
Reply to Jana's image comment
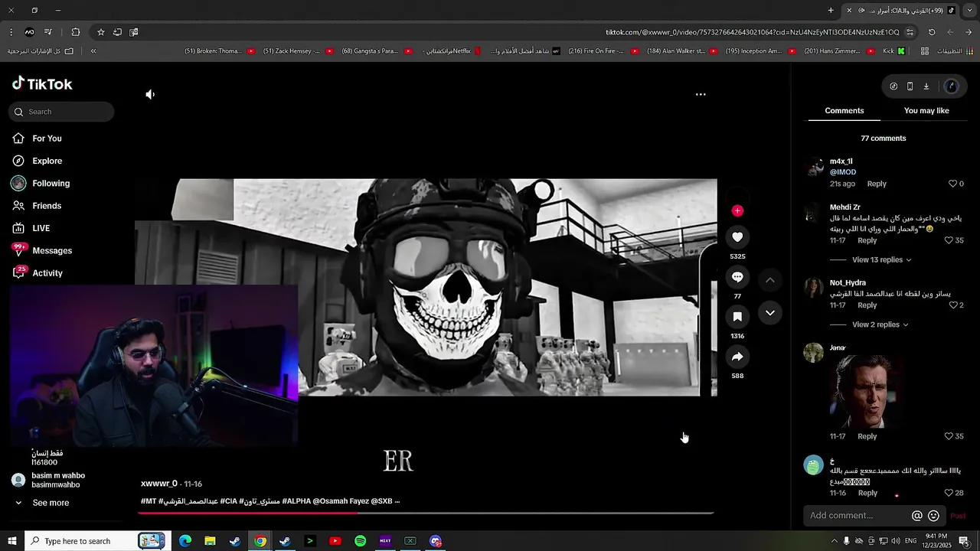[x=867, y=436]
